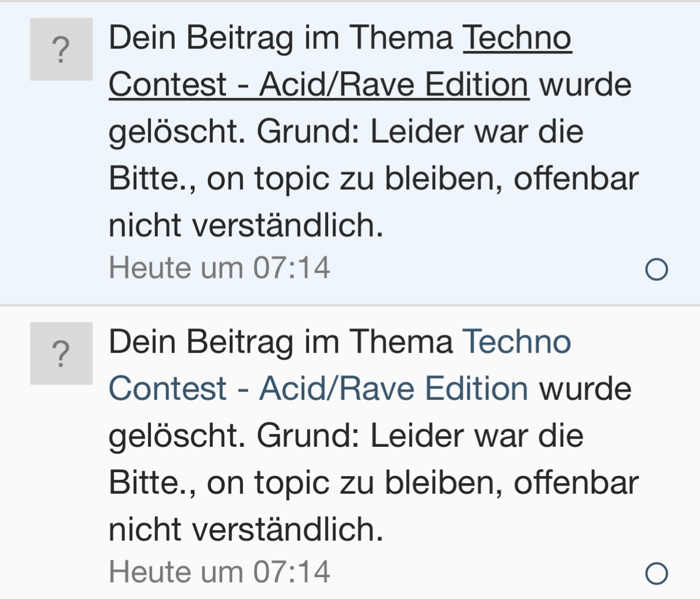Toggle the read circle on the lower notification
This screenshot has width=700, height=599.
tap(656, 574)
